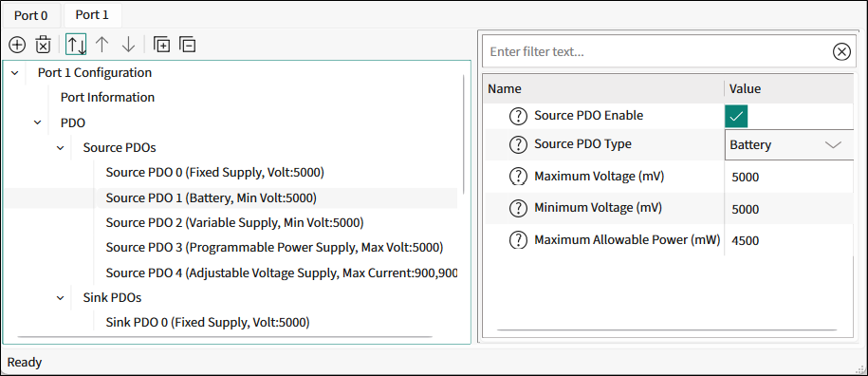Open help for Source PDO Type
Viewport: 868px width, 376px height.
518,144
